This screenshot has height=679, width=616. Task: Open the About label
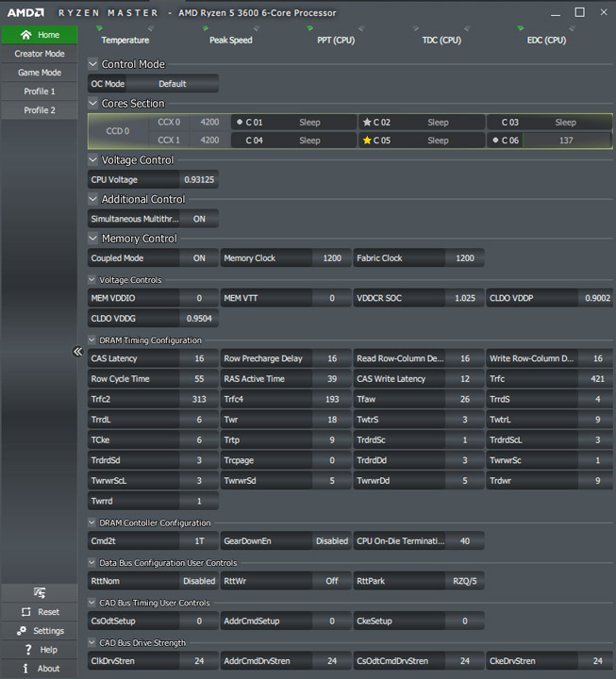[48, 669]
